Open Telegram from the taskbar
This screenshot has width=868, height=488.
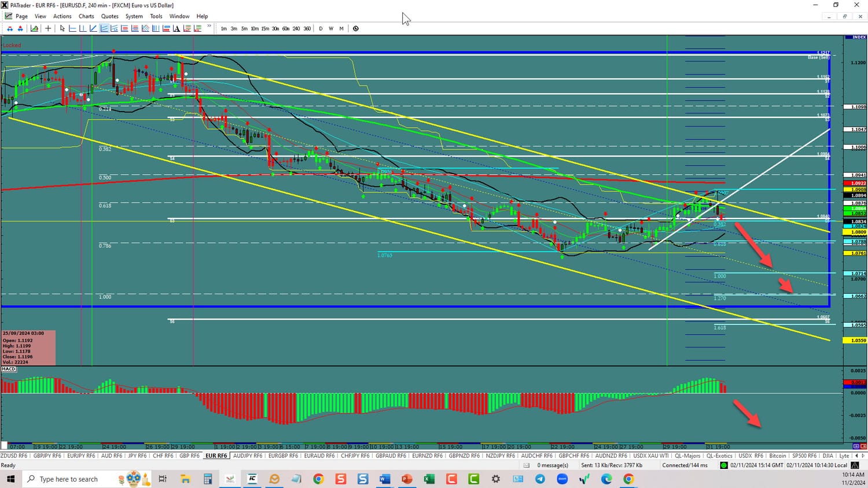click(540, 479)
